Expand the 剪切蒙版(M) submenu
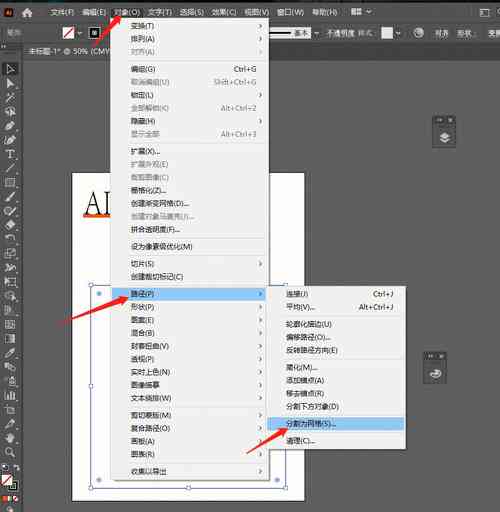The height and width of the screenshot is (512, 500). click(x=189, y=415)
